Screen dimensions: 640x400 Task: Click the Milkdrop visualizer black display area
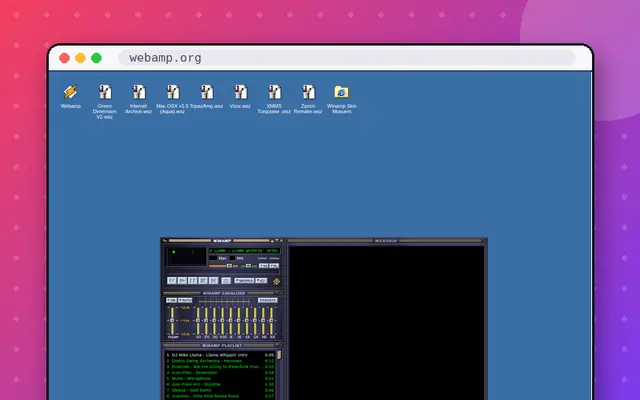pos(386,322)
